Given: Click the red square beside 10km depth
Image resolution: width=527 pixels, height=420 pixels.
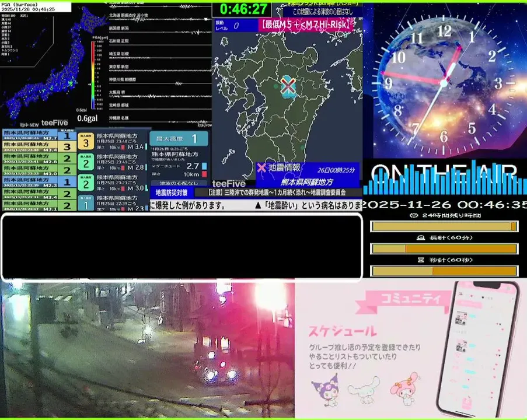Looking at the screenshot, I should click(204, 174).
